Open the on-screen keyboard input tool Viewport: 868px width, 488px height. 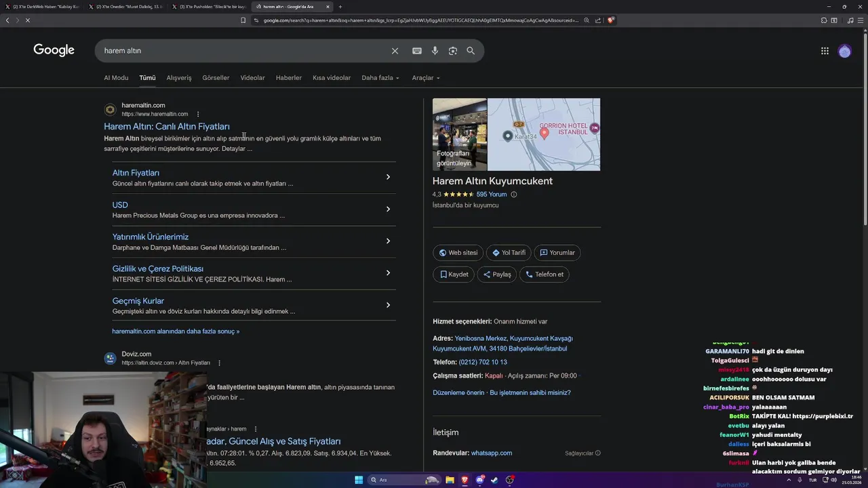click(x=417, y=51)
